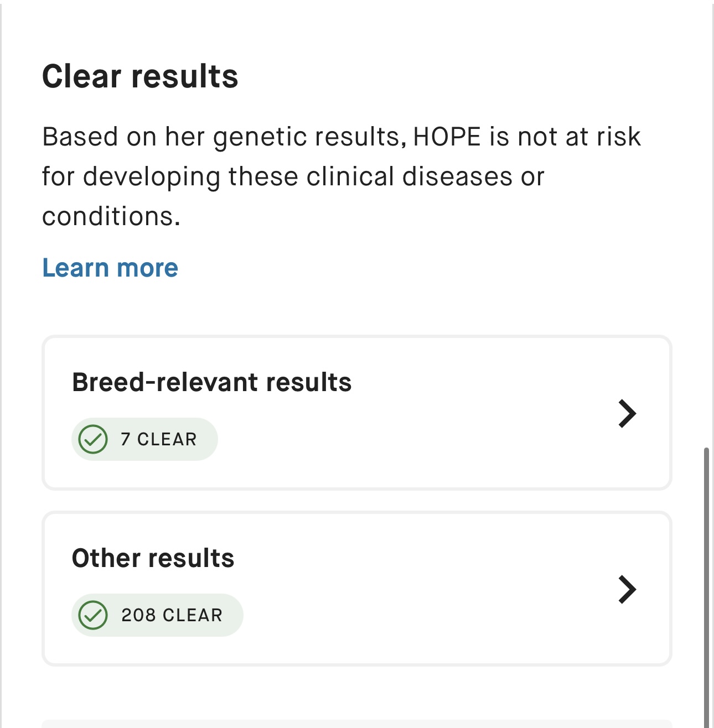Click the number 208 in the Other results badge

(x=138, y=615)
